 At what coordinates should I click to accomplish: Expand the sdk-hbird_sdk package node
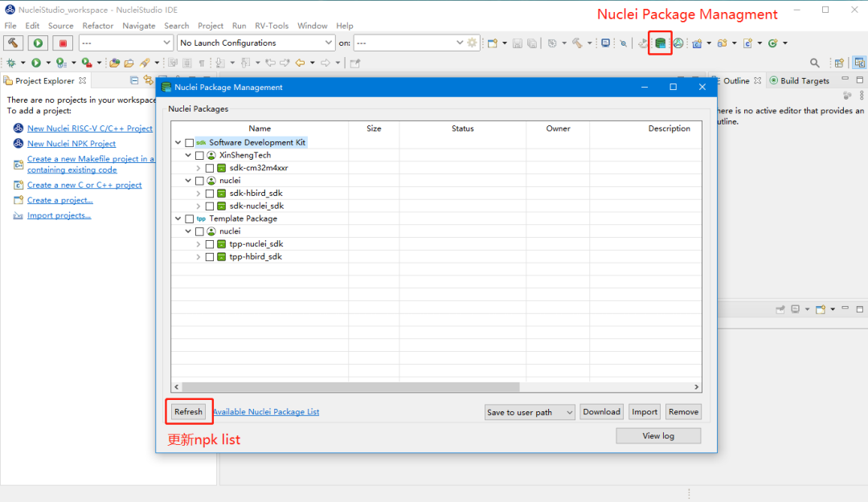point(199,194)
